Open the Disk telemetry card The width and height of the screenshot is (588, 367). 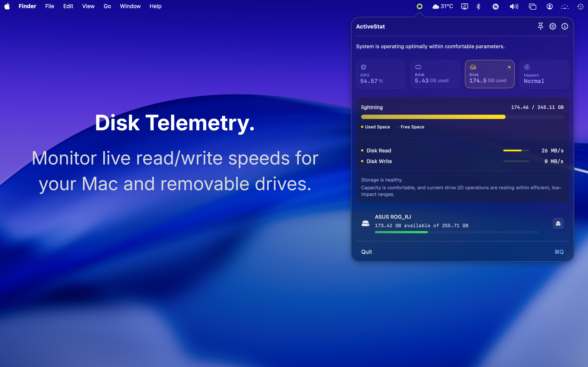point(489,74)
